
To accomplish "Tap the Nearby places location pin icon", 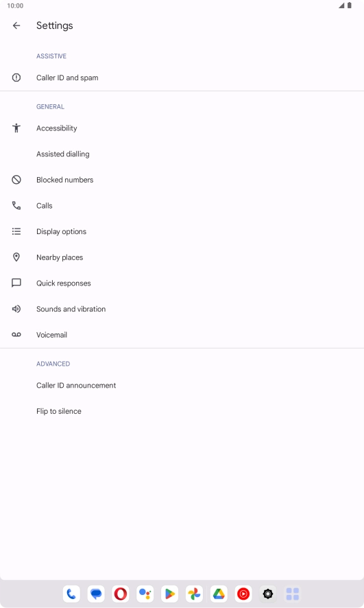I will [16, 257].
